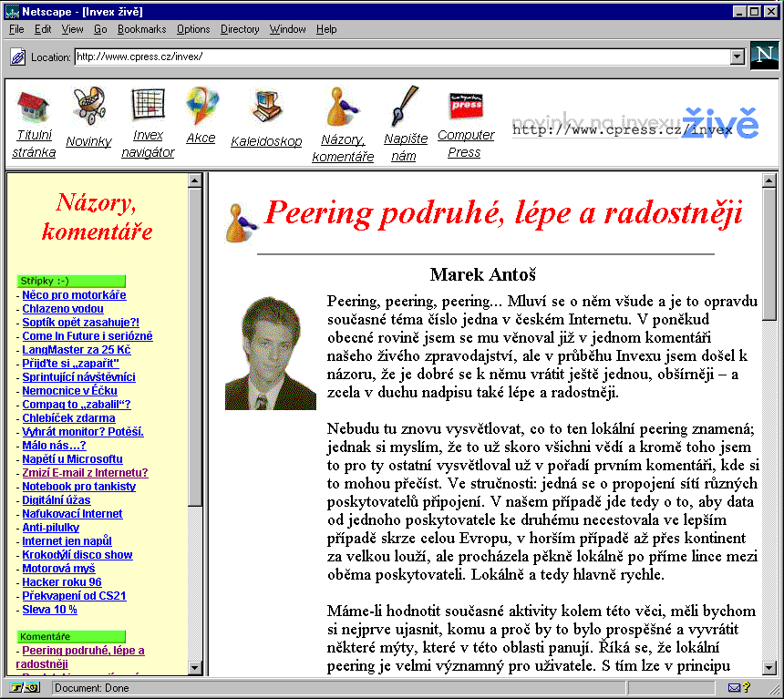Click the Location URL input field

tap(403, 57)
